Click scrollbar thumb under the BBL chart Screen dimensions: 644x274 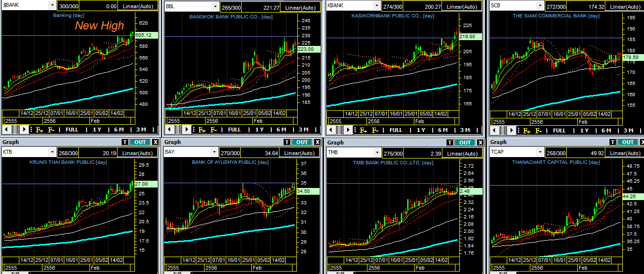178,130
